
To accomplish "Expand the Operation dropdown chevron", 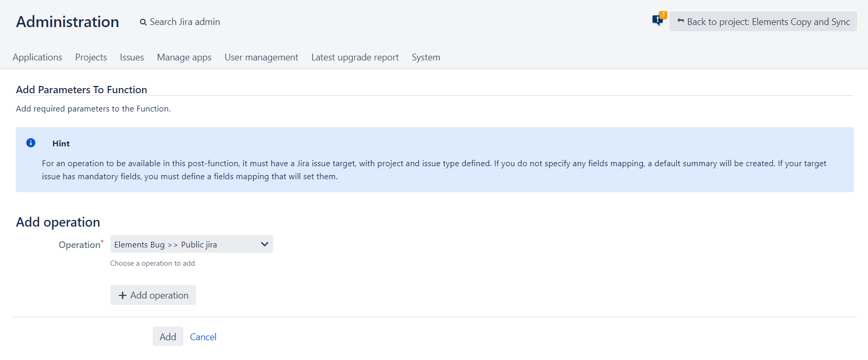I will 264,244.
